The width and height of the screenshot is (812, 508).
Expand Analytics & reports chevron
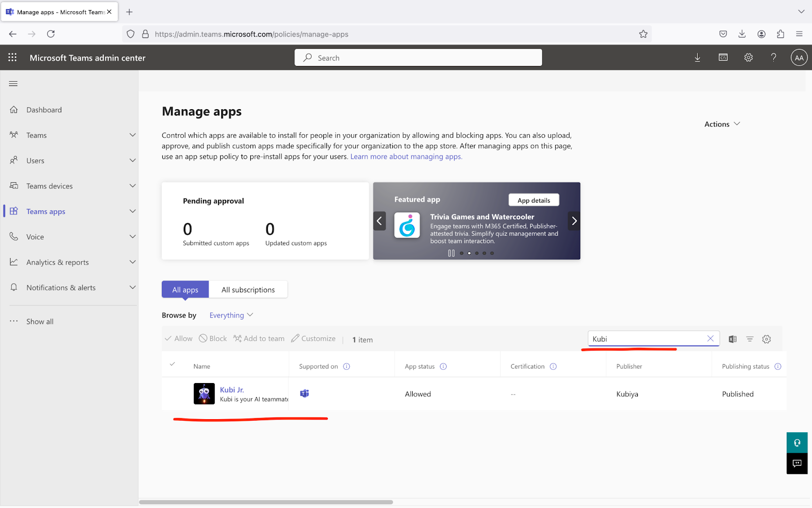tap(132, 262)
